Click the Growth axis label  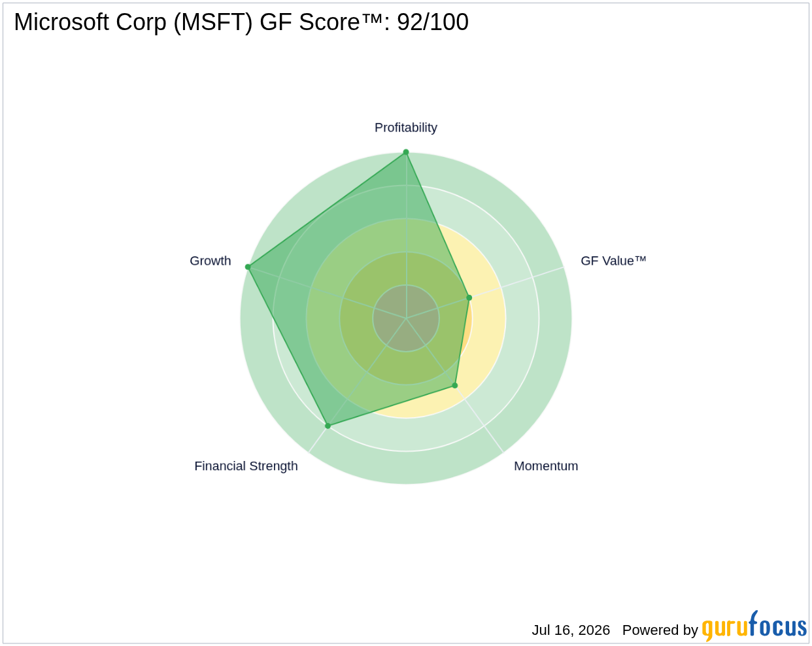click(211, 261)
